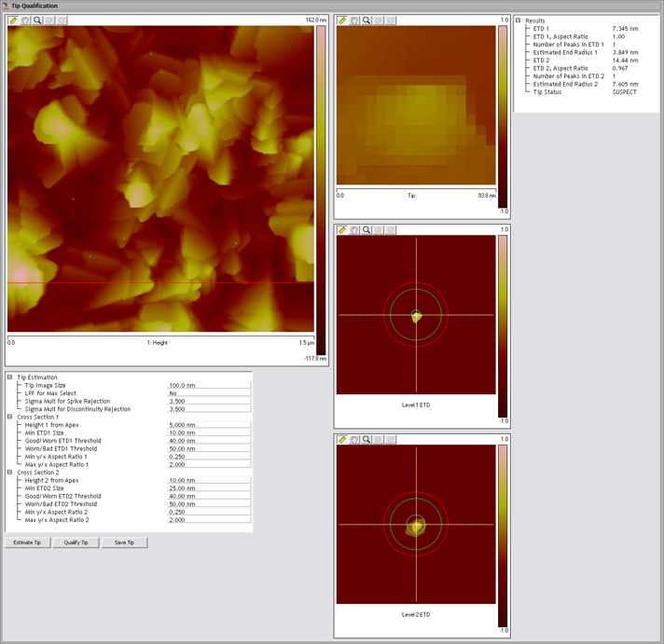Screen dimensions: 664x644
Task: Edit the Max y/x Aspect Ratio 1 field
Action: click(x=209, y=465)
